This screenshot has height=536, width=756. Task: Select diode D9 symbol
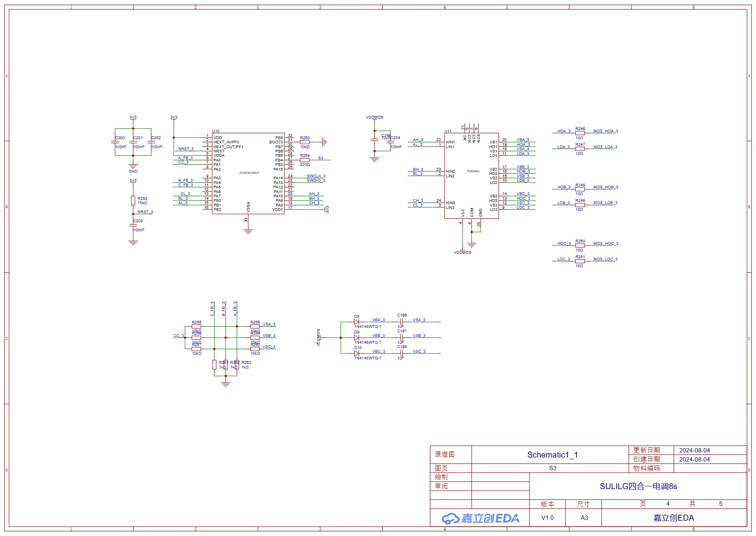click(x=356, y=338)
